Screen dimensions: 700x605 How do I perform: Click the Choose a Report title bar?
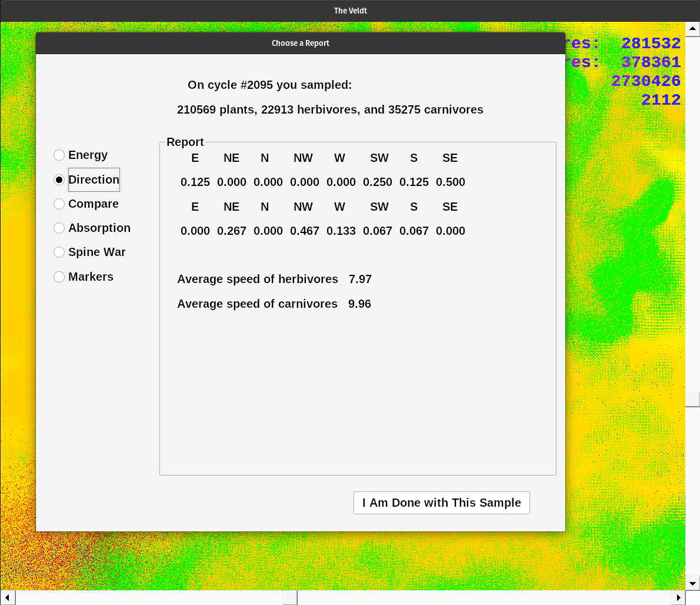pos(300,43)
